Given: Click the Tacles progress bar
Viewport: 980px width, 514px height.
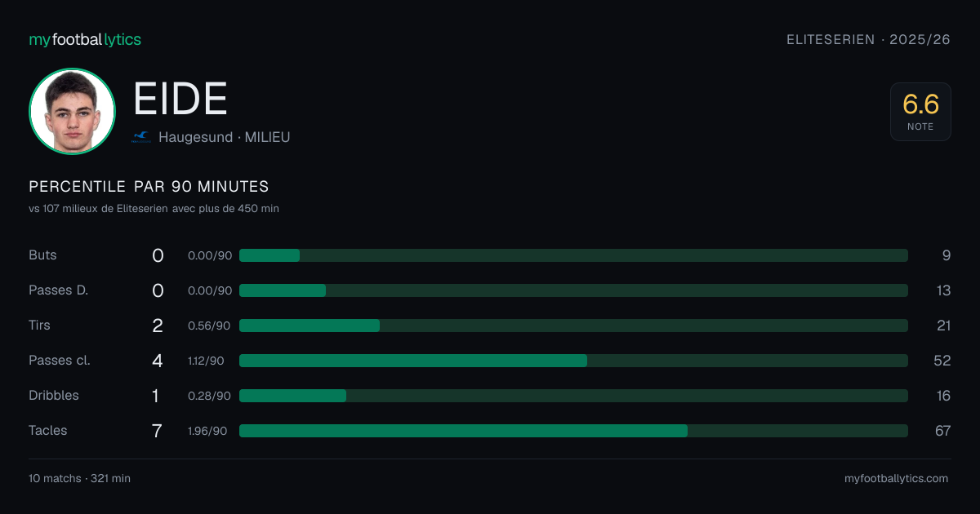Looking at the screenshot, I should point(573,431).
